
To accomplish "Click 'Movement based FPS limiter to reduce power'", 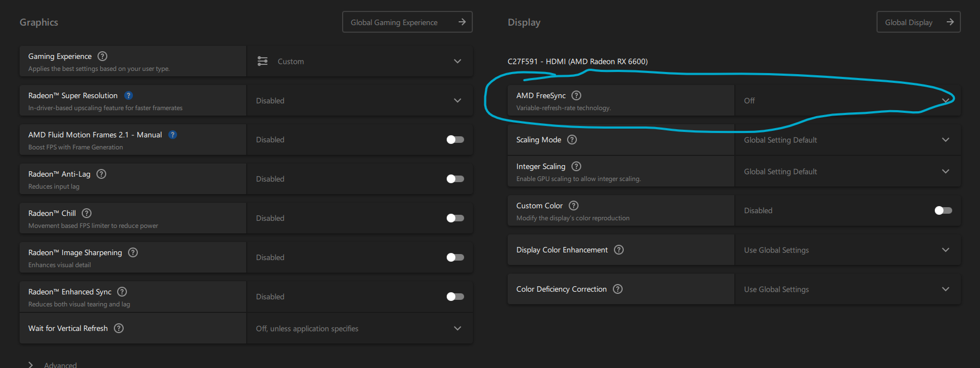I will click(93, 226).
